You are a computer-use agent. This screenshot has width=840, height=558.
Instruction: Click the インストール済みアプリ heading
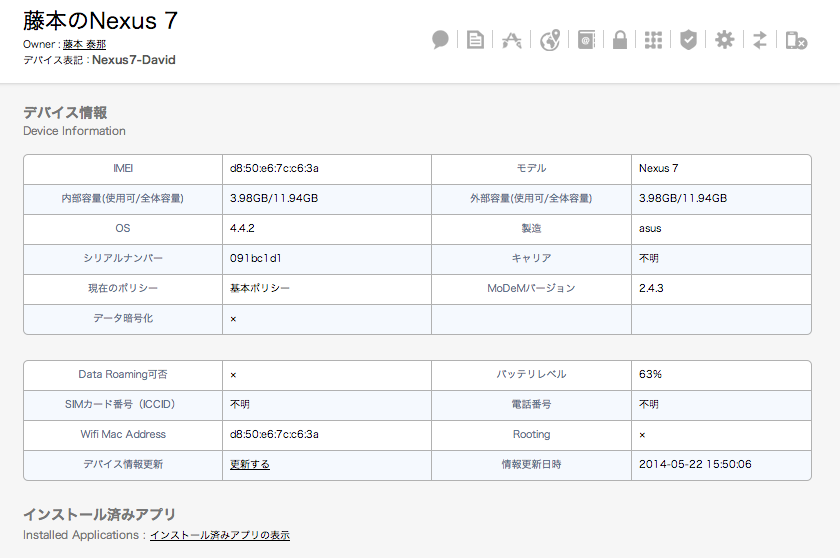tap(99, 515)
